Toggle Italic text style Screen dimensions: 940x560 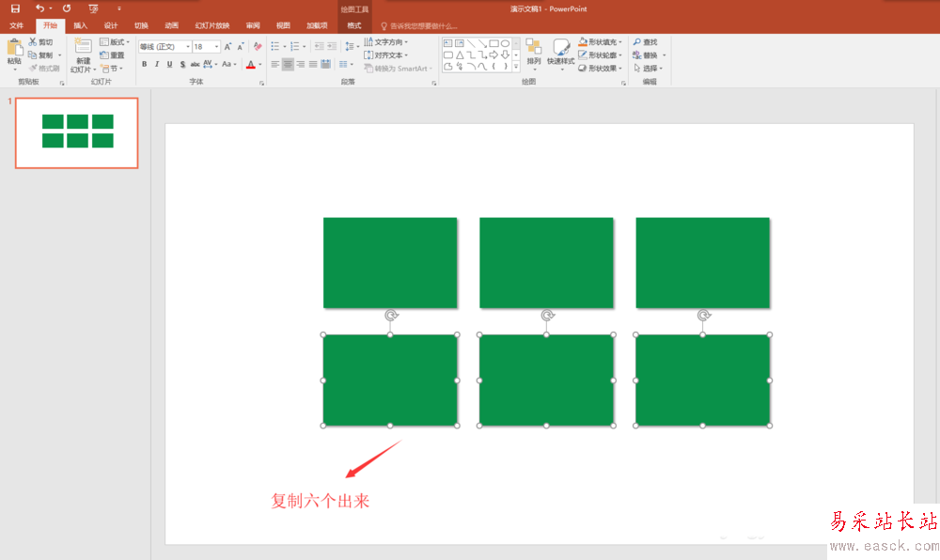coord(157,65)
